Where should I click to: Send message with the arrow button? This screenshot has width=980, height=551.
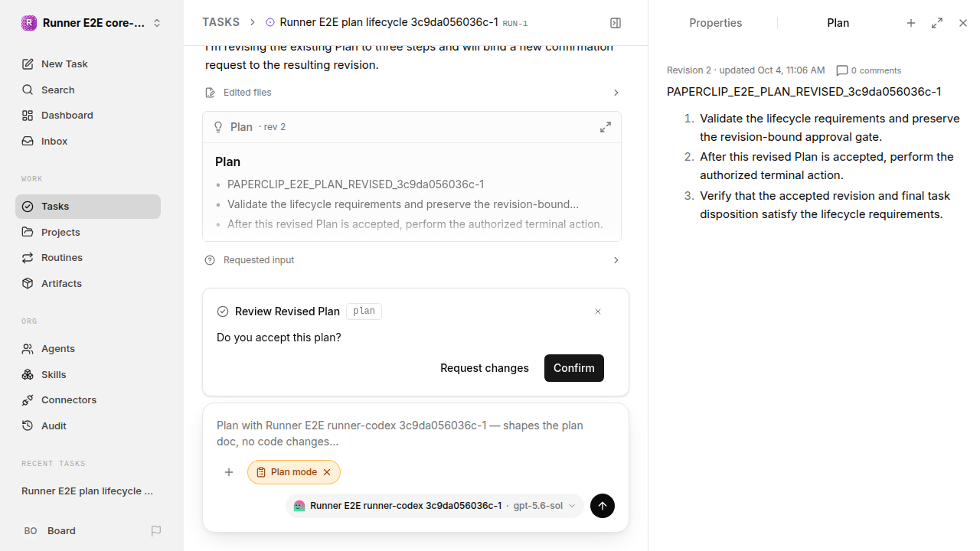[603, 506]
